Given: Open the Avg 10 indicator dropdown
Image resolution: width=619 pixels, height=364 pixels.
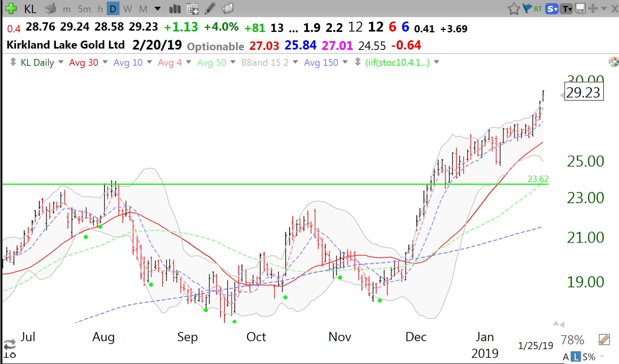Looking at the screenshot, I should click(x=149, y=62).
